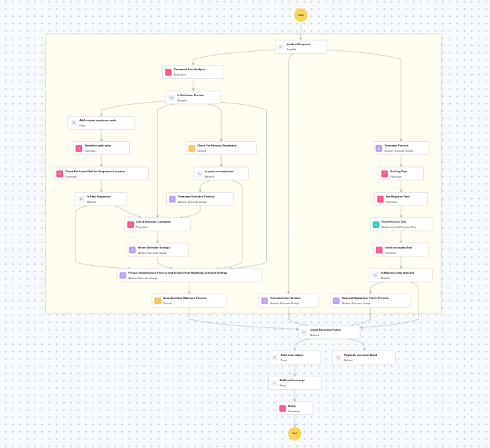
Task: Select the check execution flow function icon
Action: 379,250
